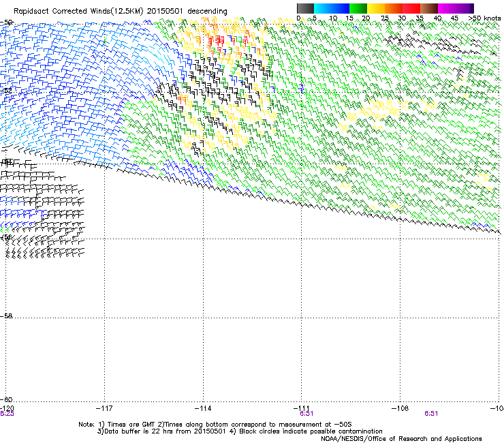Click the '15' legend scale label

pyautogui.click(x=349, y=18)
